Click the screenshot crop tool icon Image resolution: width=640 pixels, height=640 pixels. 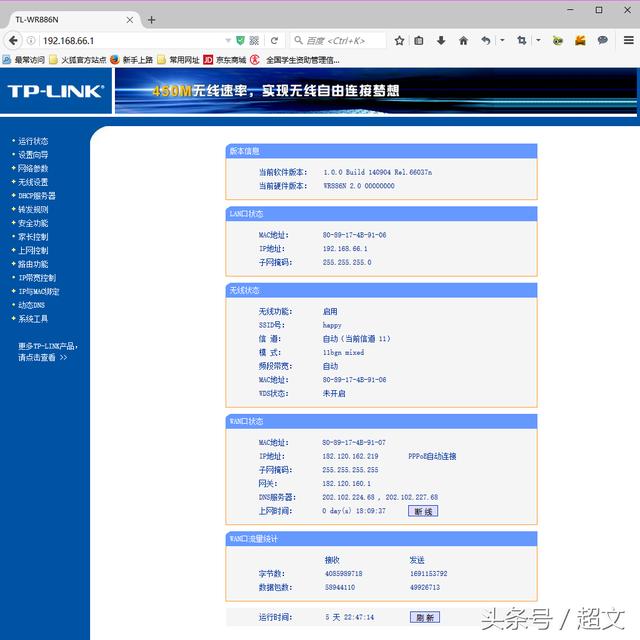pyautogui.click(x=521, y=40)
